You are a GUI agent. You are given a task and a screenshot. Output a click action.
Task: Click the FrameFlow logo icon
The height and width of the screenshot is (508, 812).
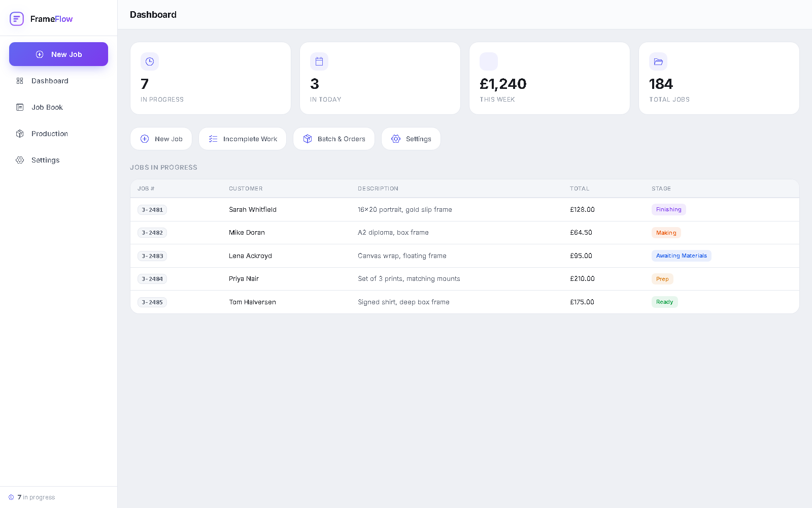(x=17, y=19)
